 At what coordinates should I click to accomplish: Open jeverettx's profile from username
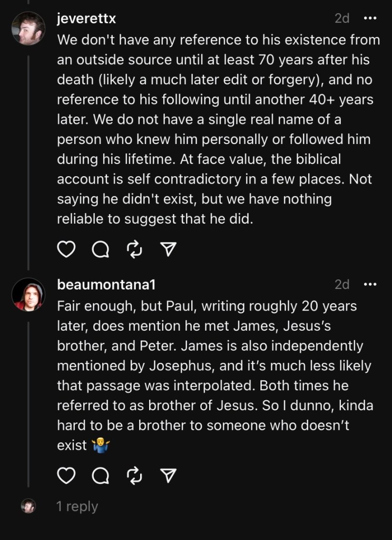(86, 18)
